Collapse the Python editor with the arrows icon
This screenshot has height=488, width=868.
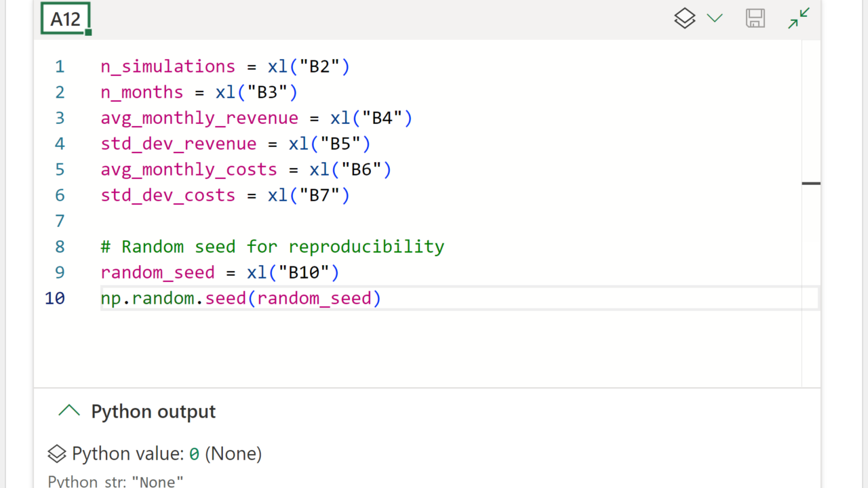799,18
